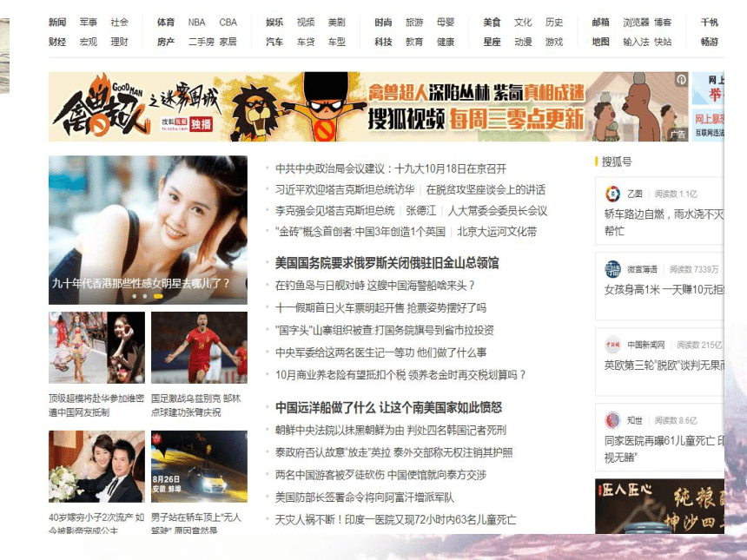Open headline 中国远洋船做了什么
The image size is (747, 560).
[389, 407]
